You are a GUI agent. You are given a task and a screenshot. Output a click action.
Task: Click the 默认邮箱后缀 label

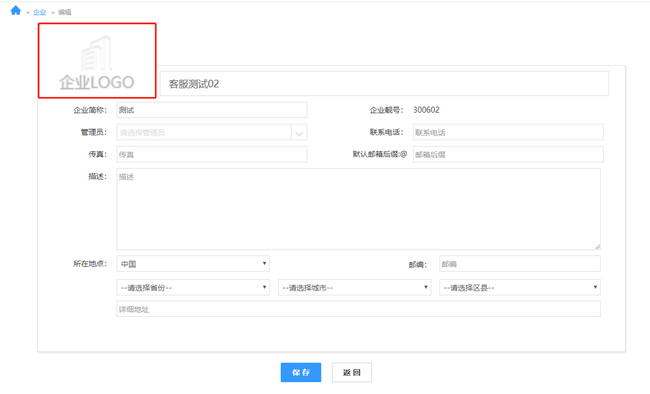pos(380,154)
